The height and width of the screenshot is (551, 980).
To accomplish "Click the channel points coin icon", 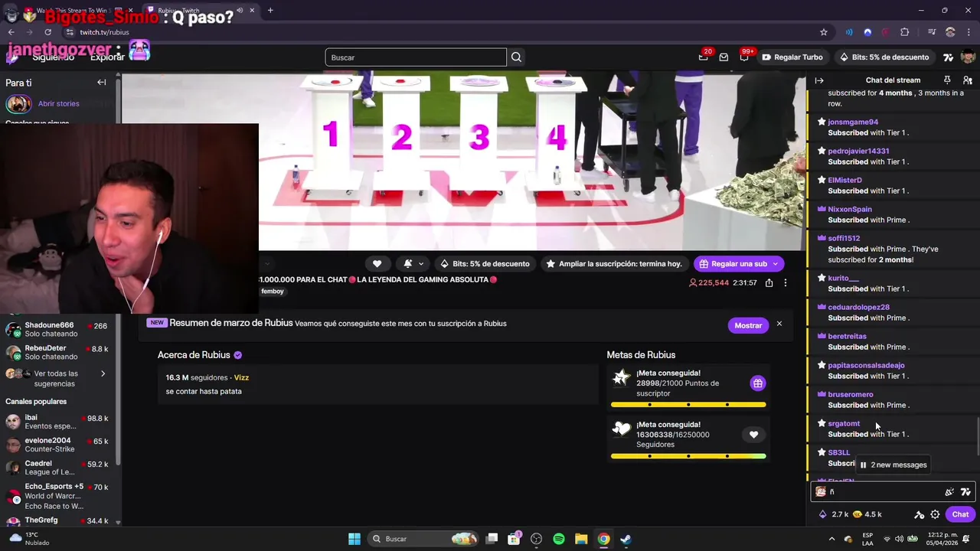I will click(857, 514).
